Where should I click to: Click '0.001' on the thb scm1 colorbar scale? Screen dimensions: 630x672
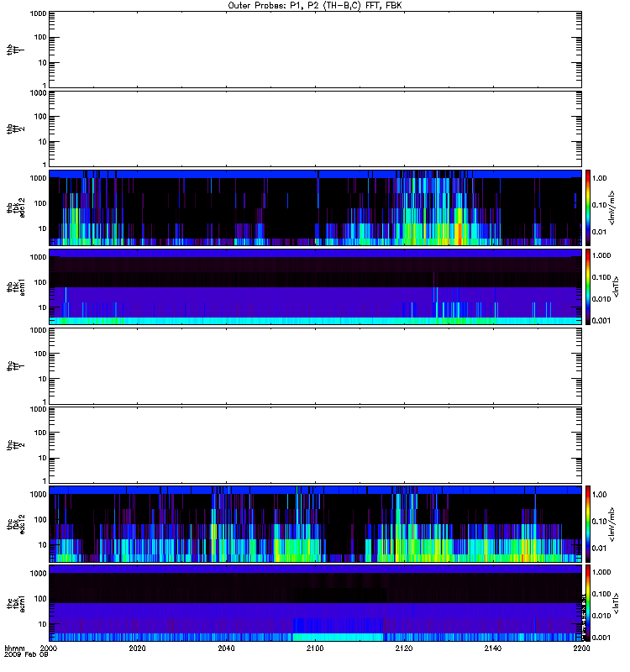coord(601,321)
